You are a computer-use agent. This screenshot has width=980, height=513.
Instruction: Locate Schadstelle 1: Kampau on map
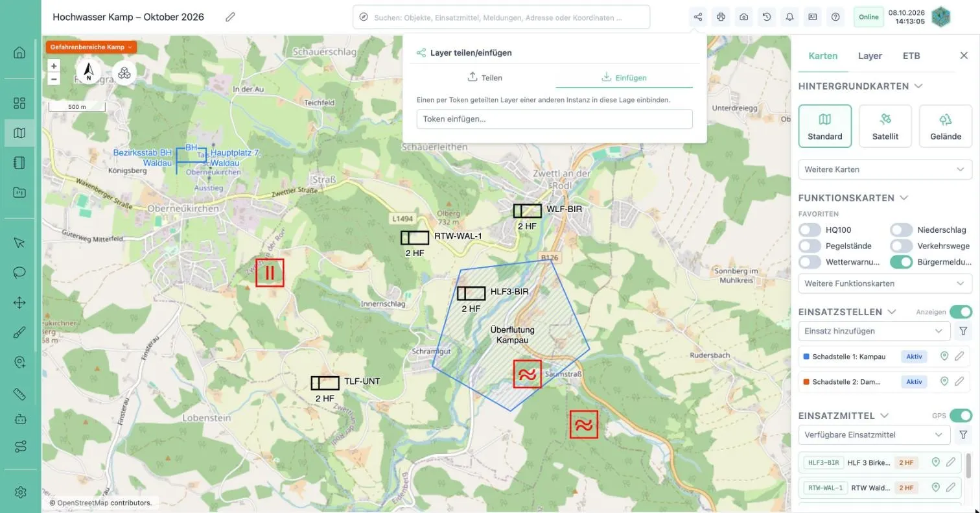944,356
